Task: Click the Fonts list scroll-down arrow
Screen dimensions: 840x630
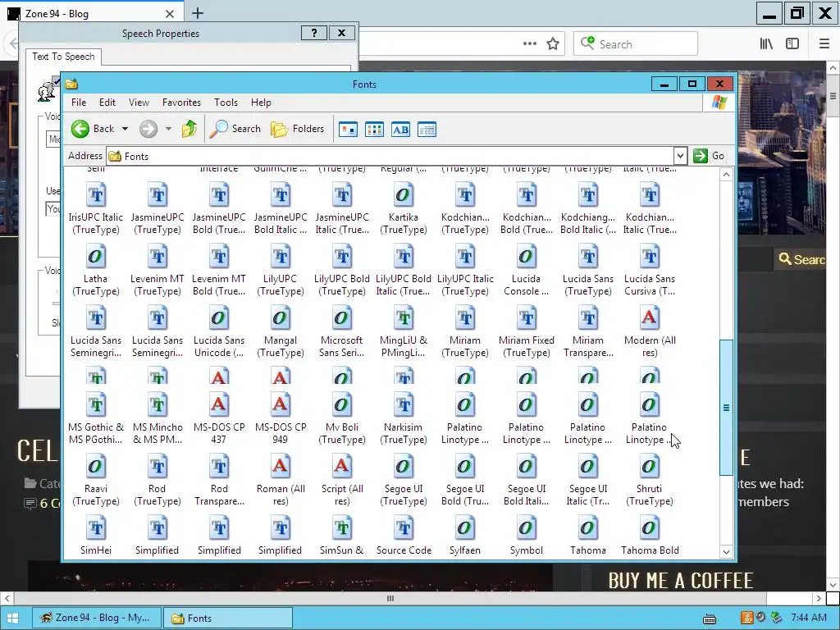Action: click(x=726, y=552)
